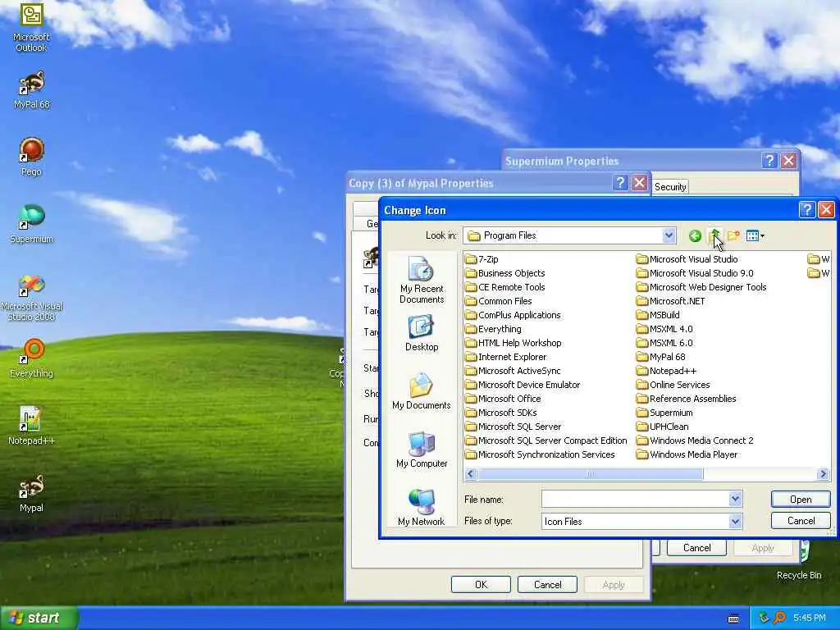Click the Change Icon help button
Image resolution: width=840 pixels, height=630 pixels.
(807, 210)
